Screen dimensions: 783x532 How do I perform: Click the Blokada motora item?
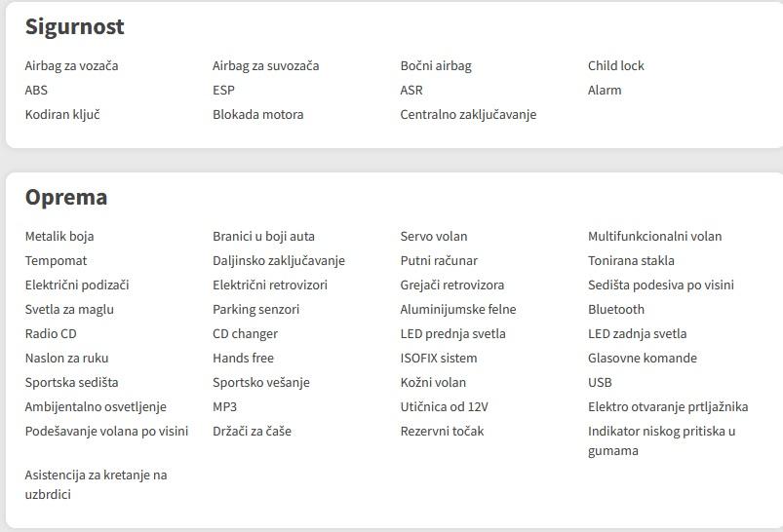point(257,115)
